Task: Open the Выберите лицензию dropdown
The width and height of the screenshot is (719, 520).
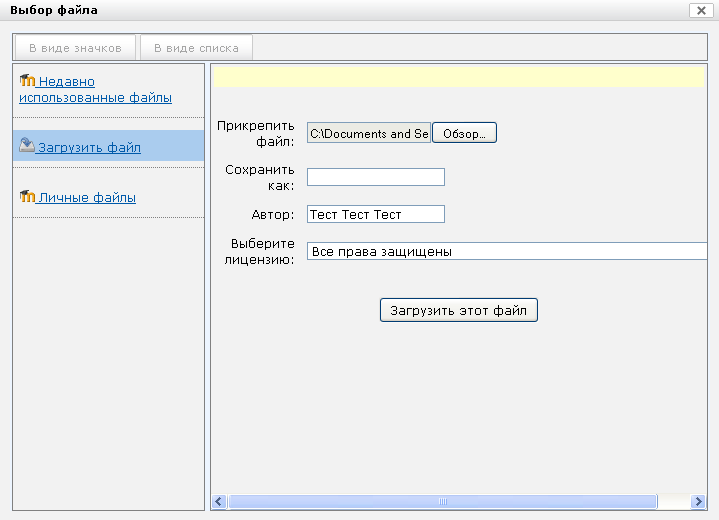Action: [x=507, y=251]
